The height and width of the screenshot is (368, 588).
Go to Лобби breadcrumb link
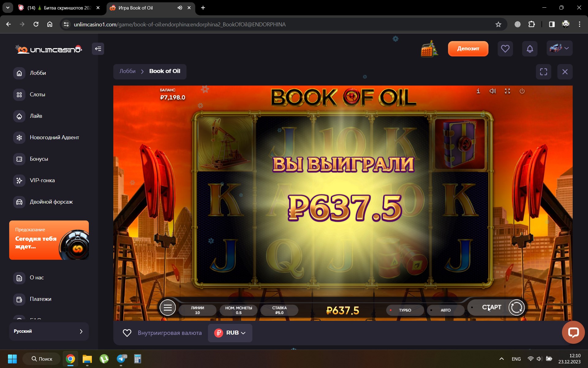coord(127,71)
